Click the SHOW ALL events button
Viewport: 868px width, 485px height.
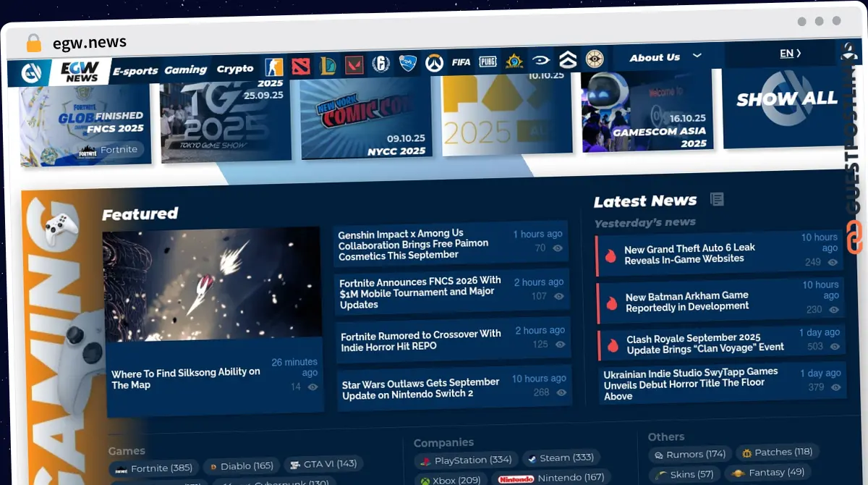pyautogui.click(x=786, y=99)
